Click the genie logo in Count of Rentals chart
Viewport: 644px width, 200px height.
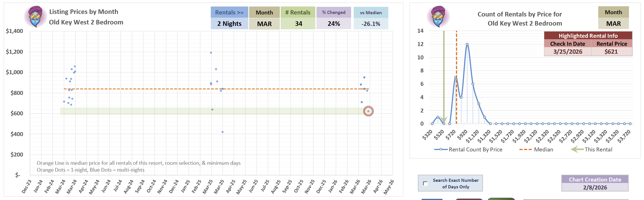click(438, 16)
